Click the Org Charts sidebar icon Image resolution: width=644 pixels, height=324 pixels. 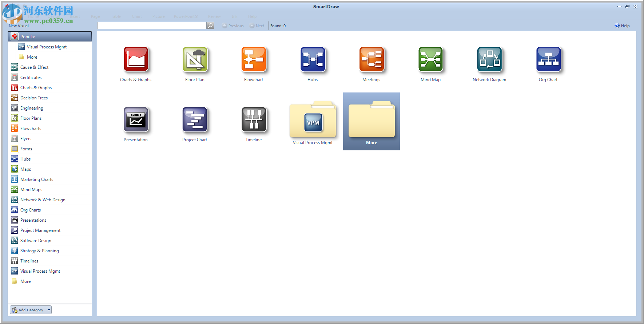(x=15, y=210)
